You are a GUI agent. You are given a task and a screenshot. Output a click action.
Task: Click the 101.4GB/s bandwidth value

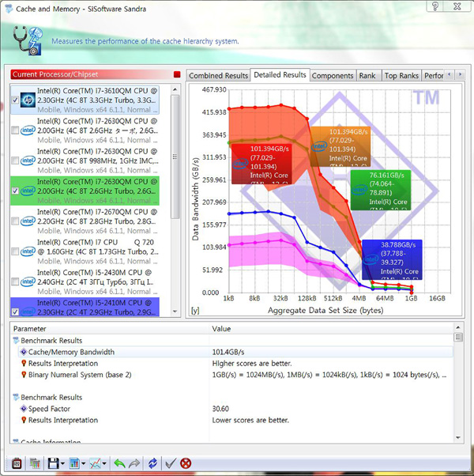pyautogui.click(x=228, y=352)
